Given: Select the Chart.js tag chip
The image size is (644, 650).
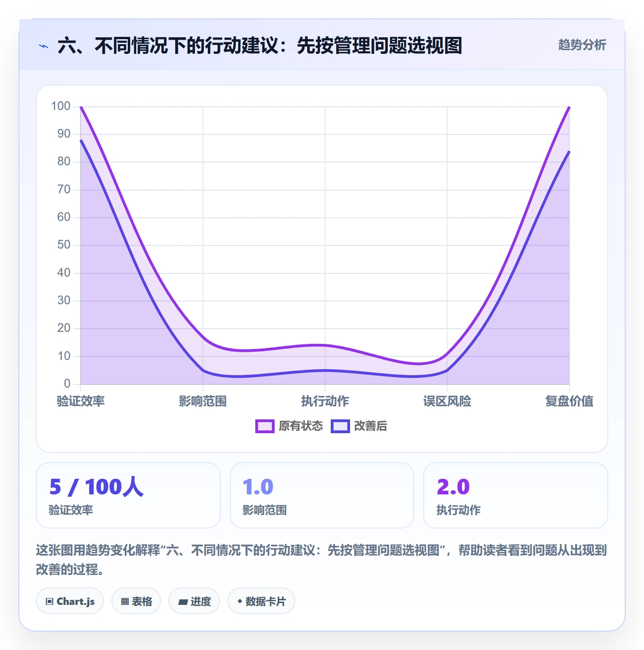Looking at the screenshot, I should pos(70,601).
